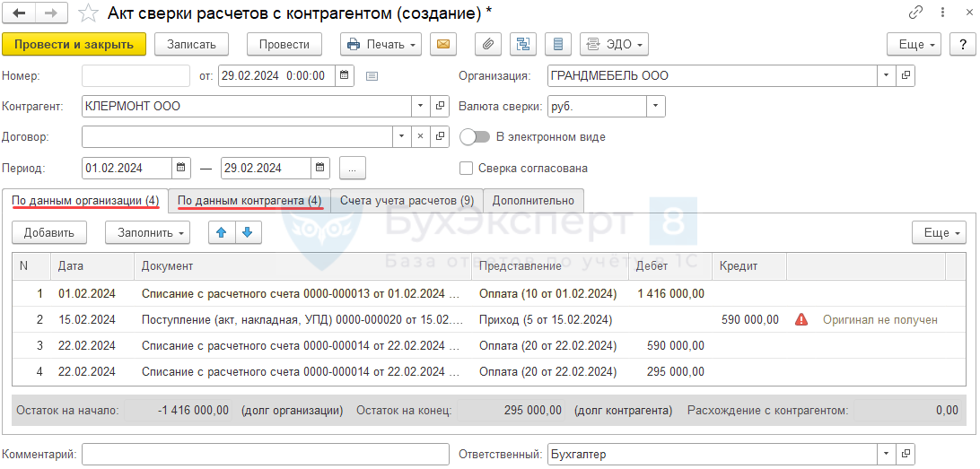The width and height of the screenshot is (980, 469).
Task: Expand the Контрагент dropdown list
Action: tap(421, 106)
